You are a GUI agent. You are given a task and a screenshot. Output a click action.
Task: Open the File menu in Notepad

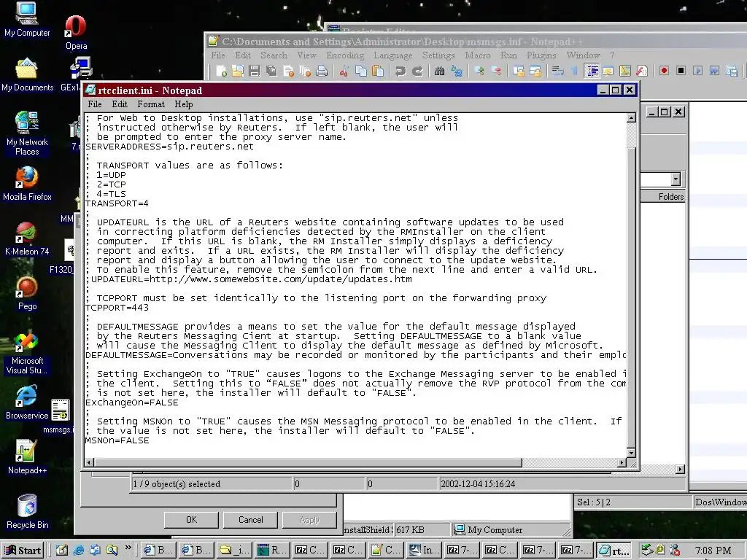pos(94,104)
